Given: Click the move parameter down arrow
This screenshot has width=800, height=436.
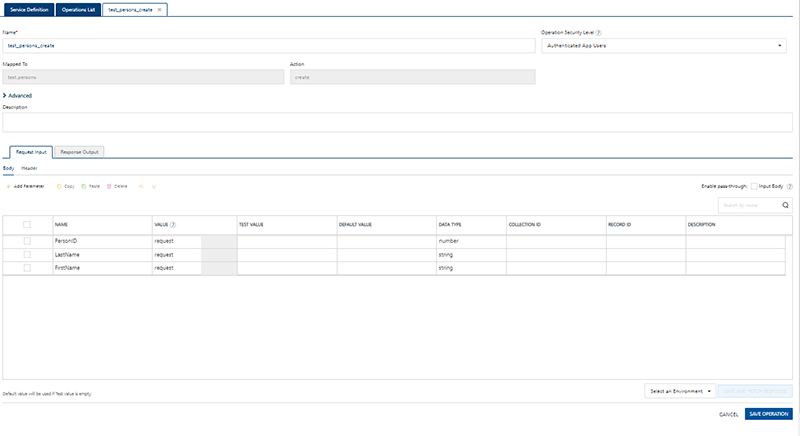Looking at the screenshot, I should pyautogui.click(x=154, y=186).
